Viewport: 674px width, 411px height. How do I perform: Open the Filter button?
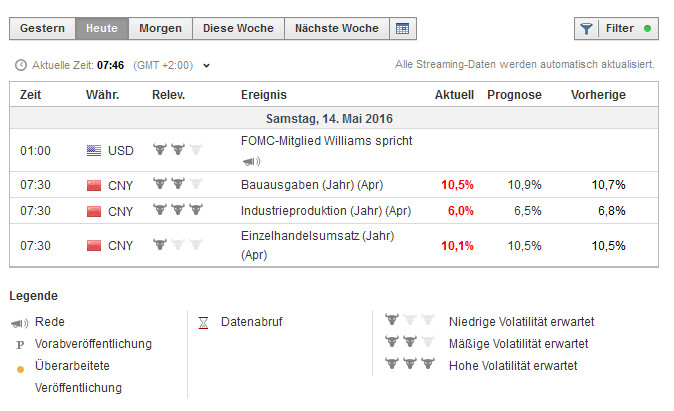click(x=616, y=29)
